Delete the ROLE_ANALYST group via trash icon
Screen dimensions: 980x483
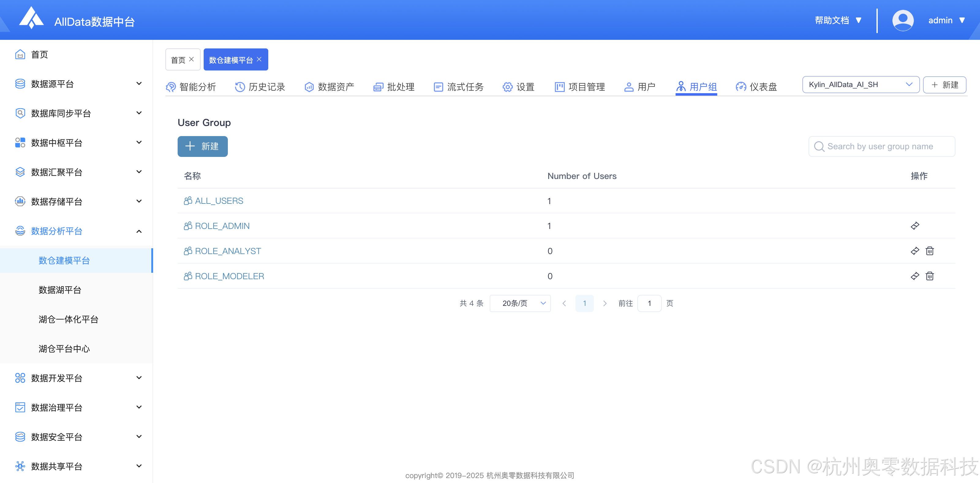click(x=929, y=251)
